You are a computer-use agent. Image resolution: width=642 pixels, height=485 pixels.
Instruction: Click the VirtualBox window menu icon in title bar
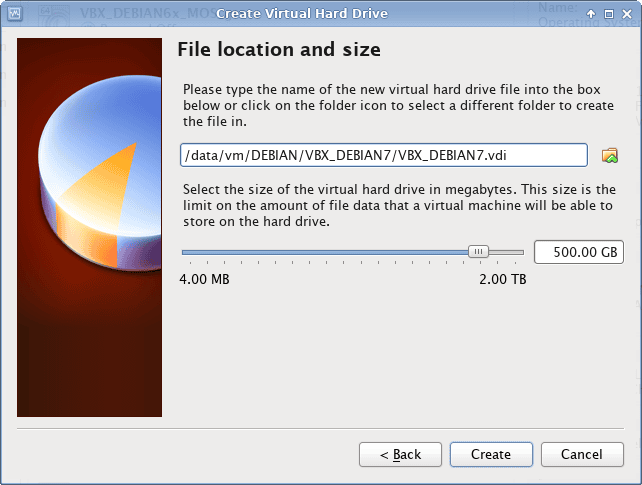[15, 14]
